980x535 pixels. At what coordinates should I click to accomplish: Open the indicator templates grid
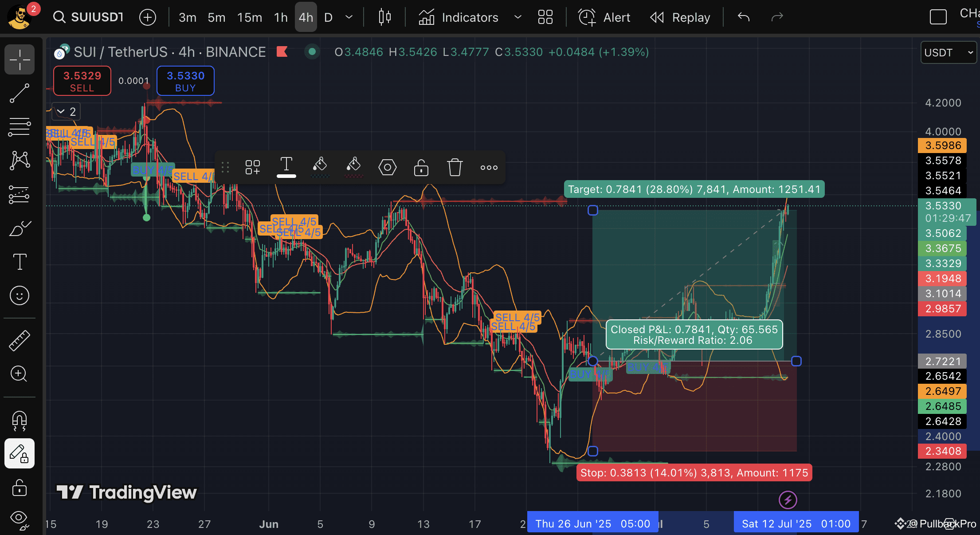tap(545, 17)
